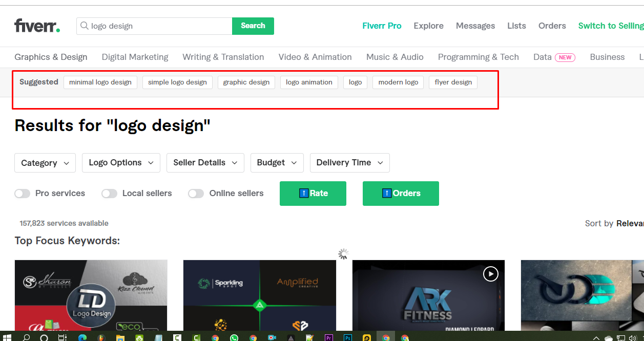The image size is (644, 341).
Task: Open the Logo Options dropdown
Action: [121, 163]
